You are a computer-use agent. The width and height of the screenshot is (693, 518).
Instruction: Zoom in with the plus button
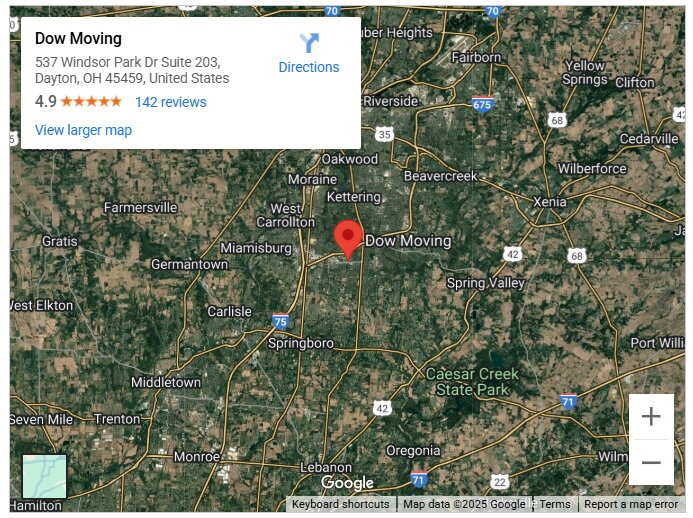pos(651,416)
